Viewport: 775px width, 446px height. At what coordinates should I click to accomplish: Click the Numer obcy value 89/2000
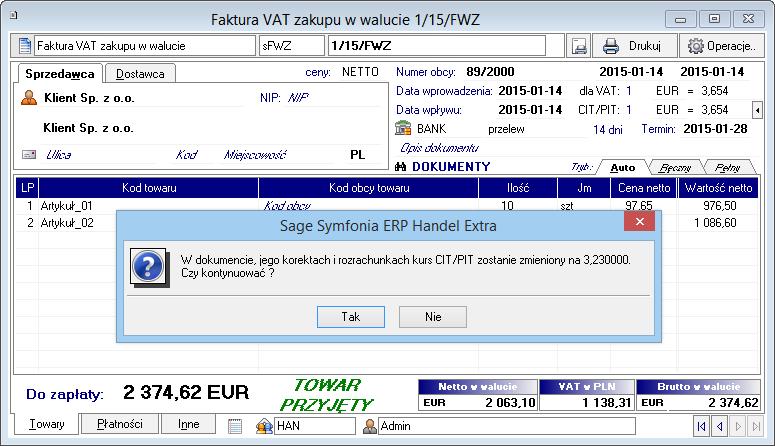point(490,72)
